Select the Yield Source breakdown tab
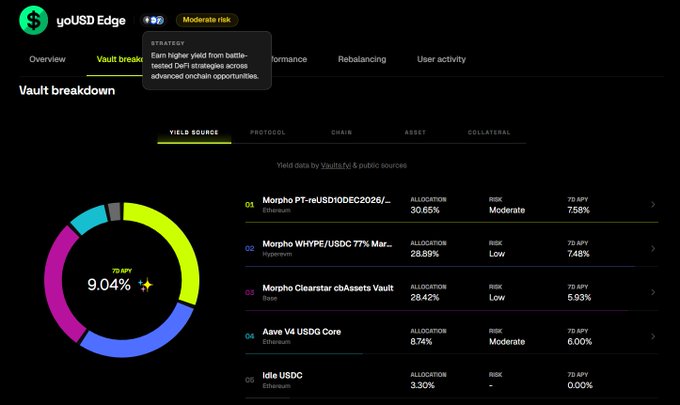680x405 pixels. (194, 133)
